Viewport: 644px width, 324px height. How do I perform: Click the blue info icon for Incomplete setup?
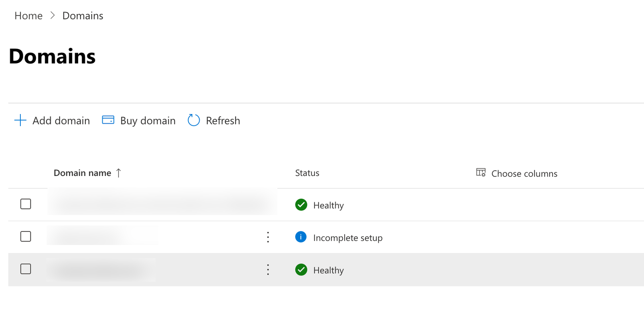pyautogui.click(x=301, y=237)
